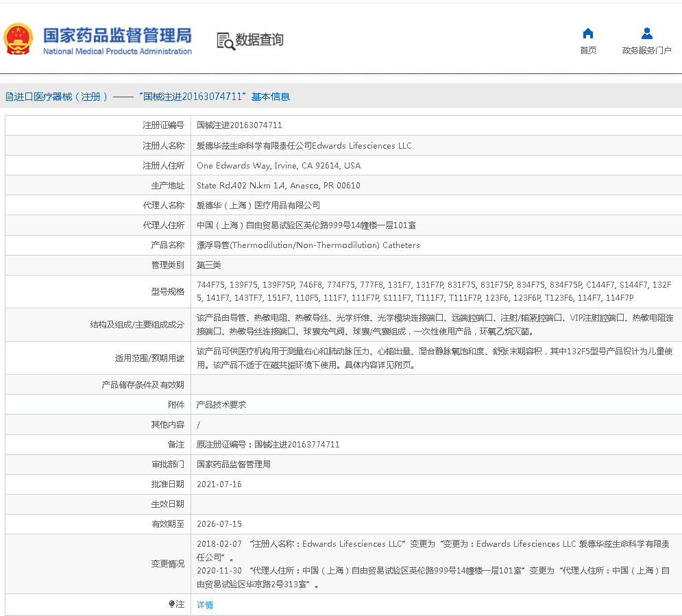
Task: Click the 产品储存条件及有效期 label
Action: coord(143,385)
